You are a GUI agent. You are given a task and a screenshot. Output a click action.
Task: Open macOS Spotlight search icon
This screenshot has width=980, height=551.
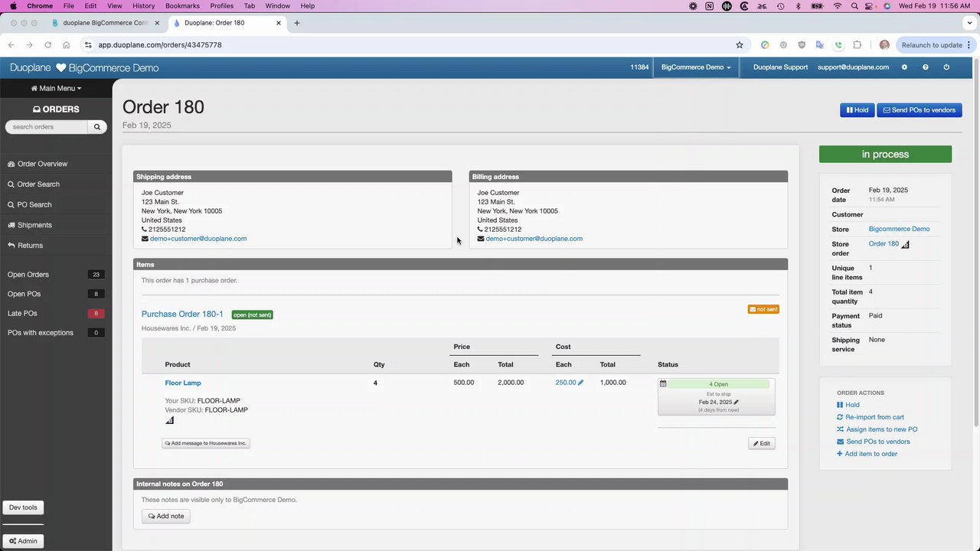(x=854, y=6)
